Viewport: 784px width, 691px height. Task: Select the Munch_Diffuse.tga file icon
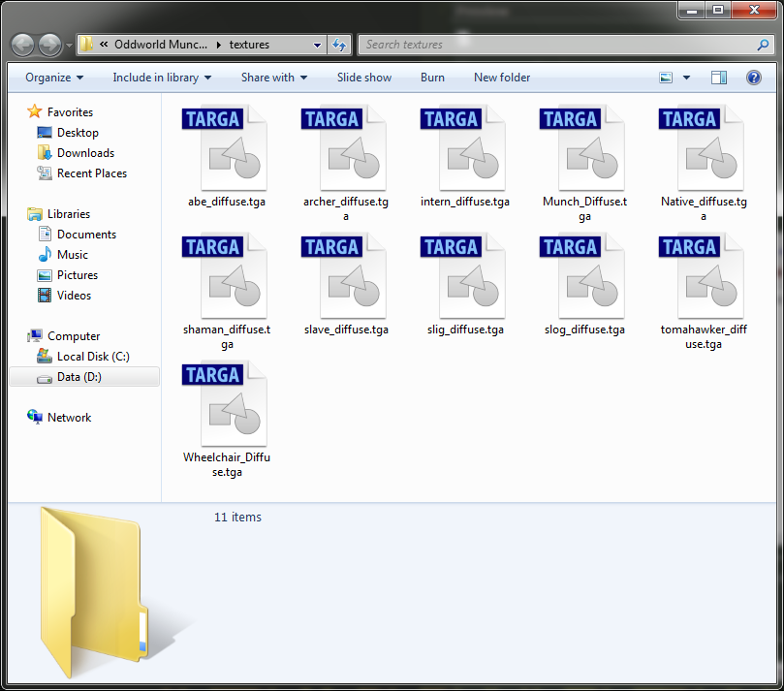pyautogui.click(x=583, y=148)
